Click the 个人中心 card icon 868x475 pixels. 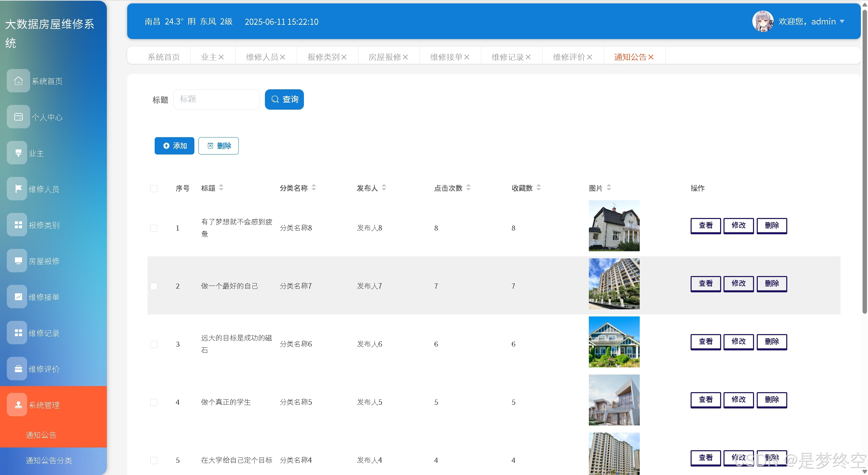pos(18,117)
